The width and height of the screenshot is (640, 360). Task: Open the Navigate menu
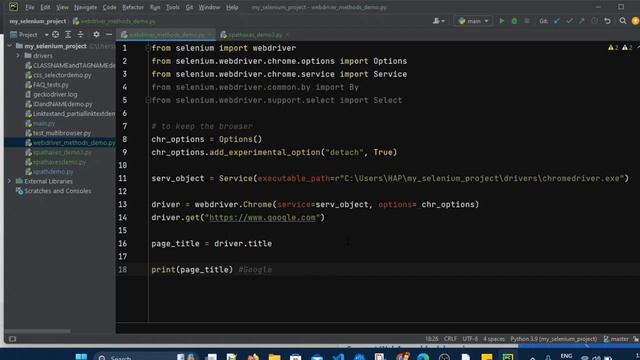pos(86,7)
